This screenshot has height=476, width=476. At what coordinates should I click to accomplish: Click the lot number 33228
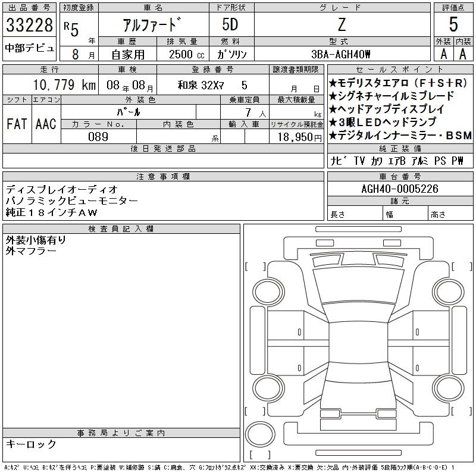click(x=29, y=26)
